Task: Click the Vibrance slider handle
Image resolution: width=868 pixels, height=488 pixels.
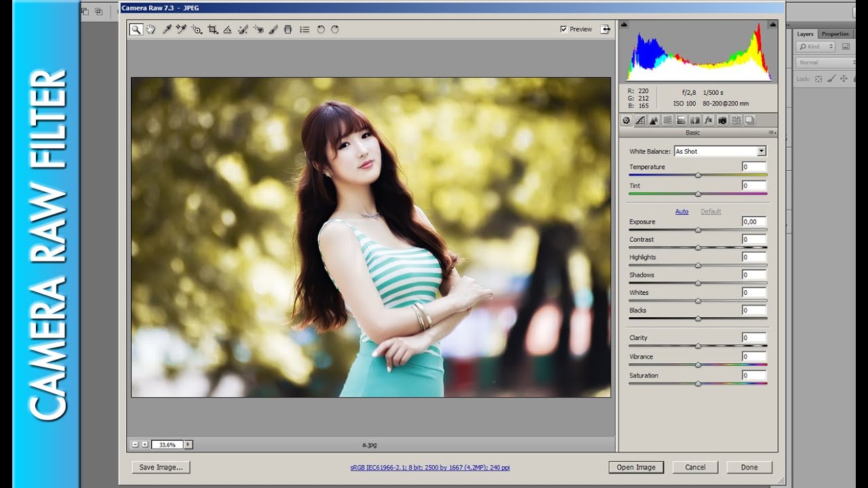Action: (x=698, y=365)
